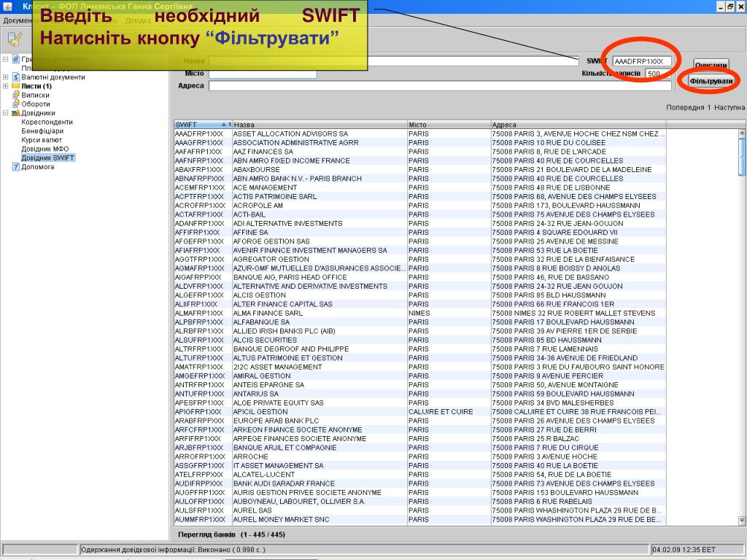
Task: Click table scrollbar down arrow
Action: 742,521
